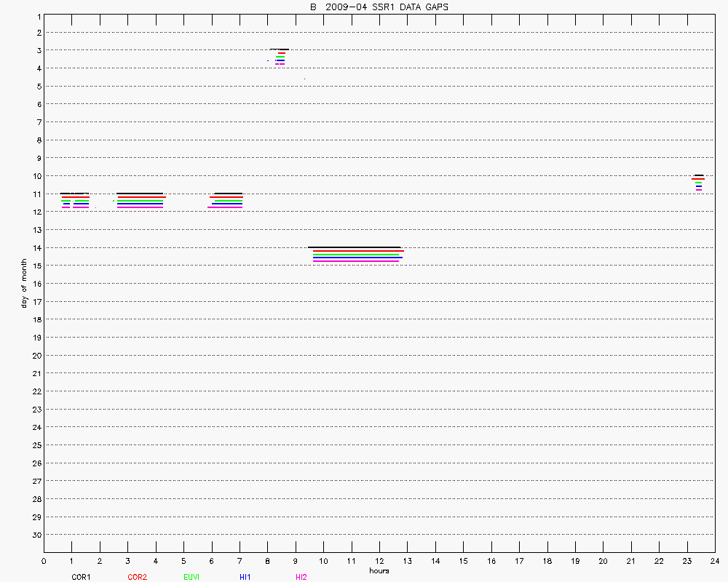
Task: Click the magenta HI2 legend label
Action: click(x=301, y=577)
